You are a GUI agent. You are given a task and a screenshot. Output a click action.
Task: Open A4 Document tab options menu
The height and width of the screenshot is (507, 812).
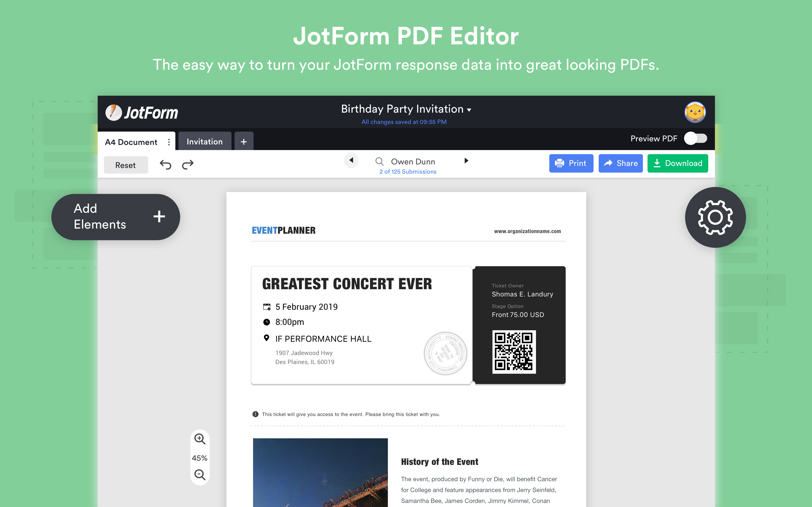coord(169,142)
